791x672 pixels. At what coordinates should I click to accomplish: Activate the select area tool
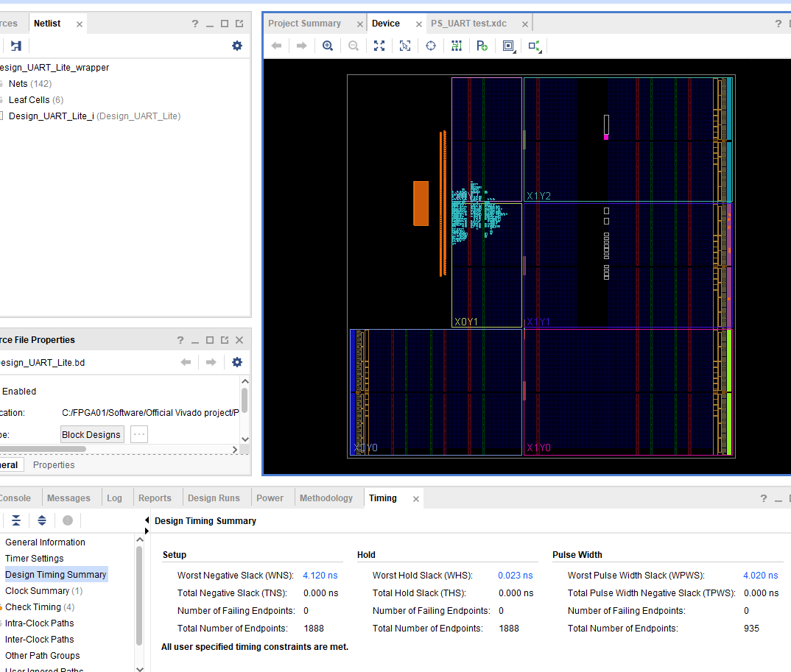click(405, 46)
